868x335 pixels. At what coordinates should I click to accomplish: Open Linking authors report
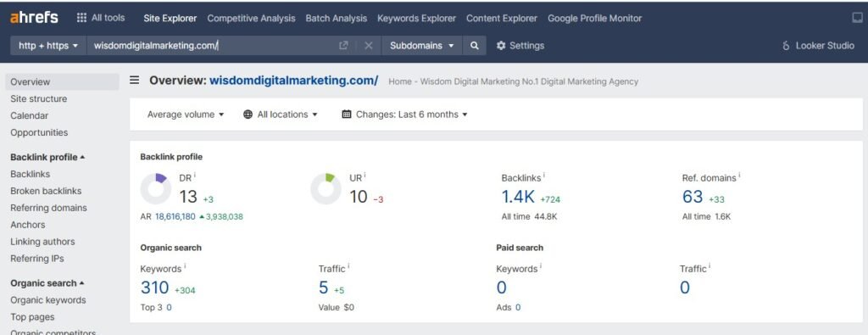(42, 242)
